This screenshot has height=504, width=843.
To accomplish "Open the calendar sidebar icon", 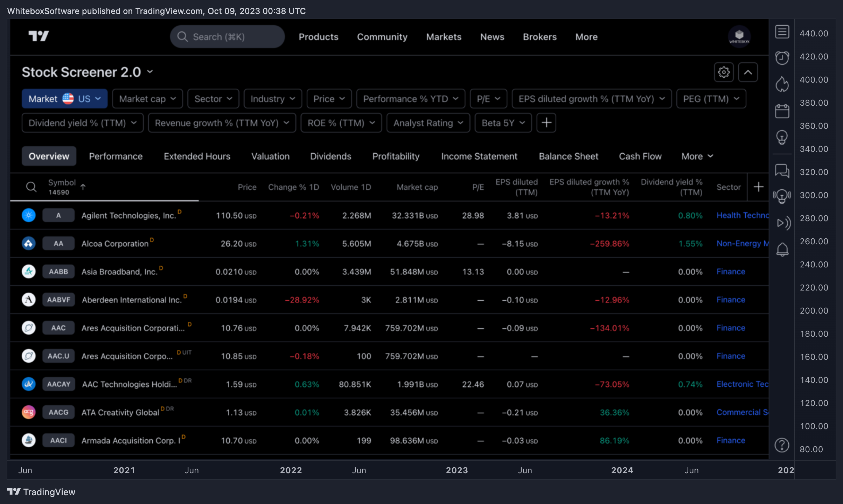I will click(782, 111).
